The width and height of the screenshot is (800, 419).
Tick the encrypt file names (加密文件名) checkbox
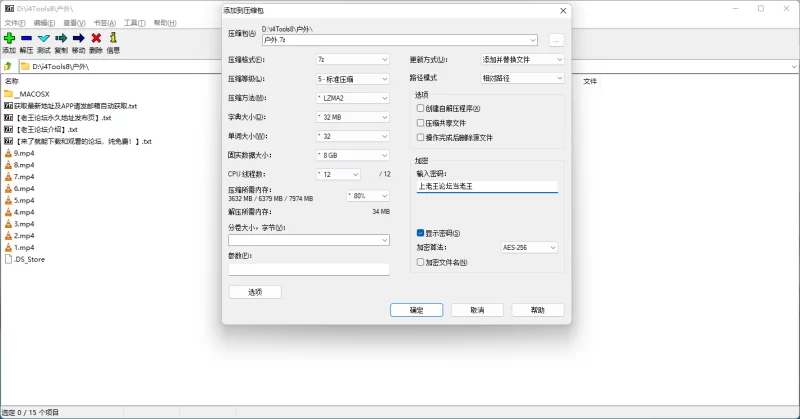420,262
